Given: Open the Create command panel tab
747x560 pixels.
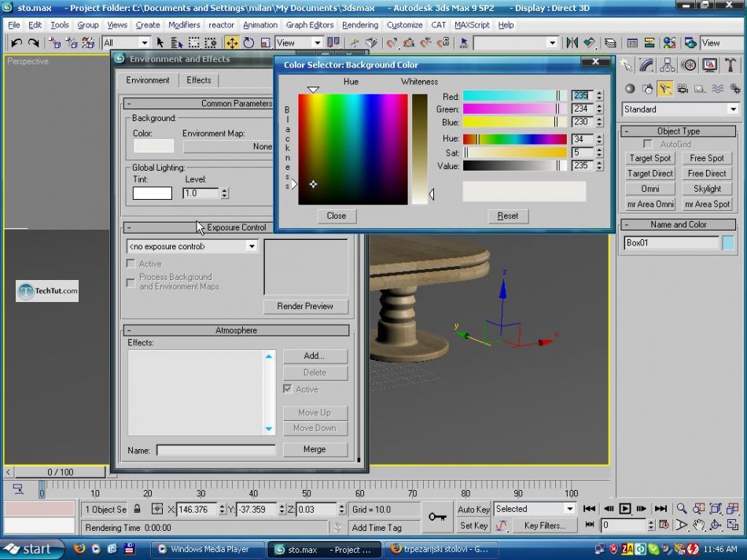Looking at the screenshot, I should [x=627, y=65].
